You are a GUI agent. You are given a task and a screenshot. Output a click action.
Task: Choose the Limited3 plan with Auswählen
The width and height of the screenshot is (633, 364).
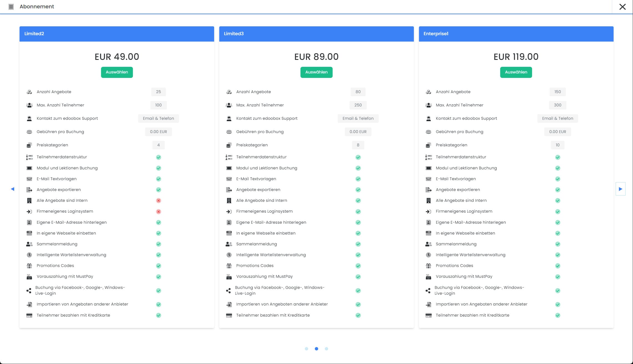click(x=316, y=72)
